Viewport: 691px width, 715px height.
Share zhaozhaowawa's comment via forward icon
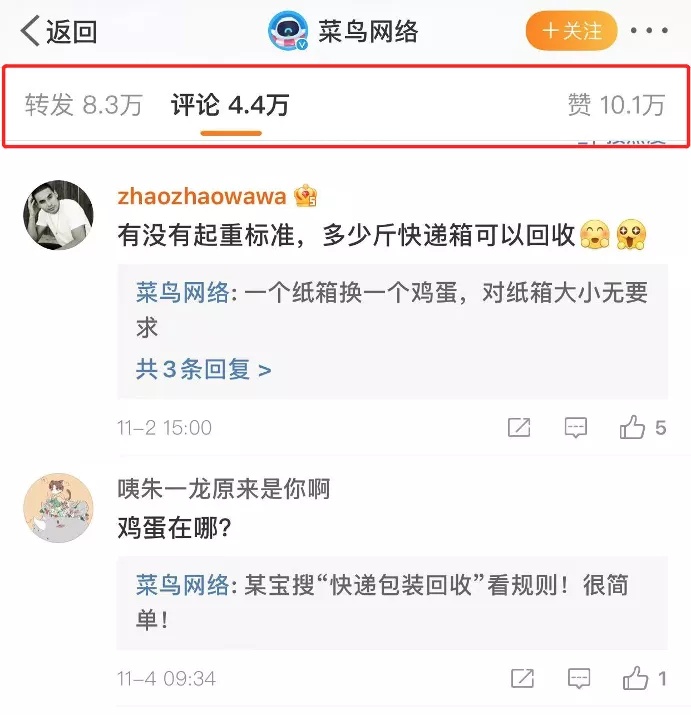(519, 428)
